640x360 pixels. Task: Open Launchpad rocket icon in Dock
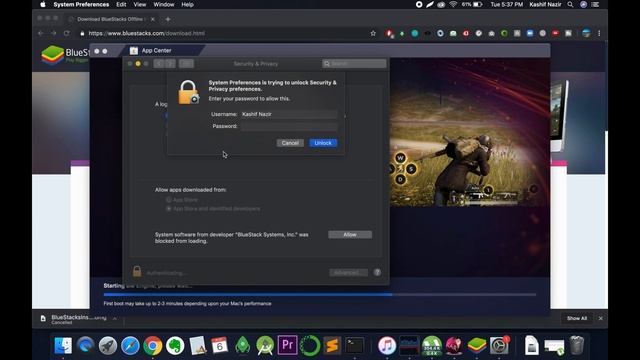(108, 346)
